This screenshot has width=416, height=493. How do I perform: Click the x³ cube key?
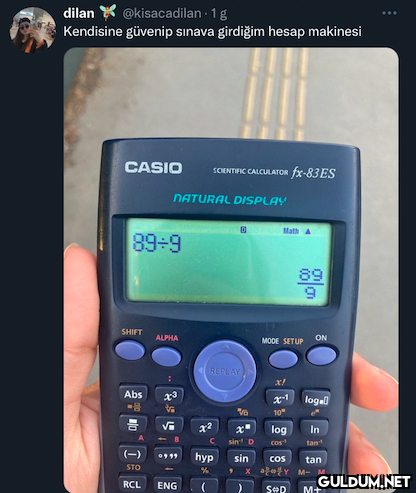tap(169, 396)
